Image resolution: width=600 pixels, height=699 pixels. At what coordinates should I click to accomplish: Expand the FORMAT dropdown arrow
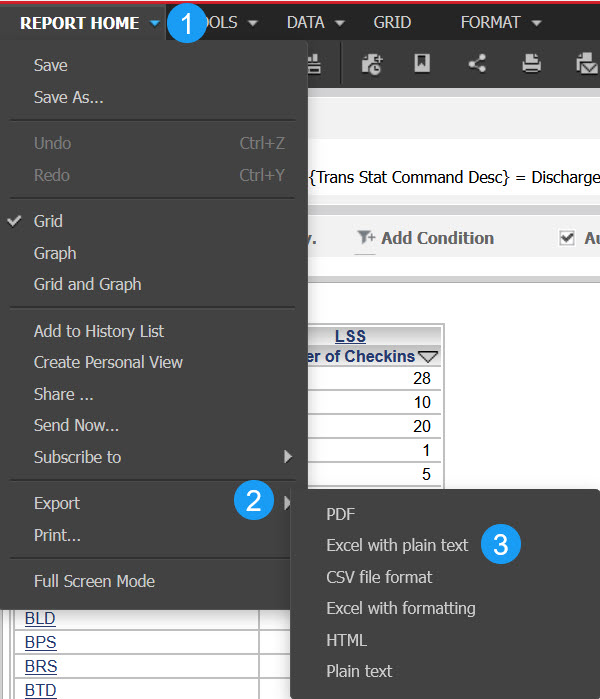tap(537, 23)
